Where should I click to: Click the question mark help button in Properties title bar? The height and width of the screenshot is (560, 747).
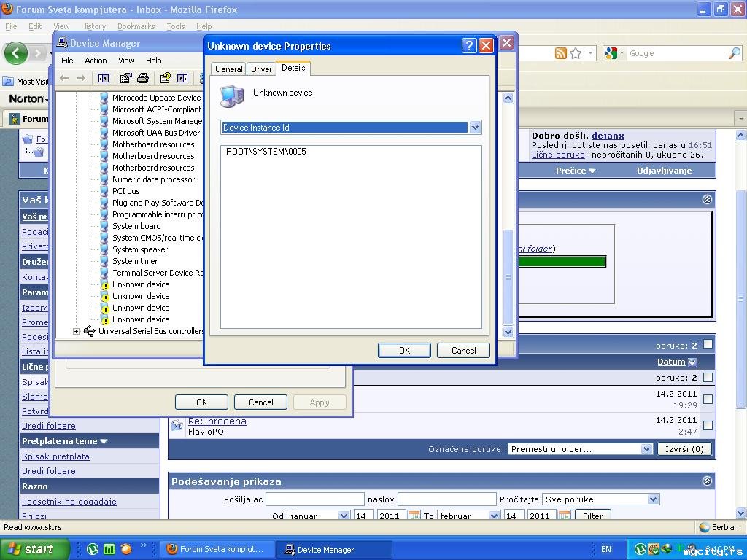469,46
